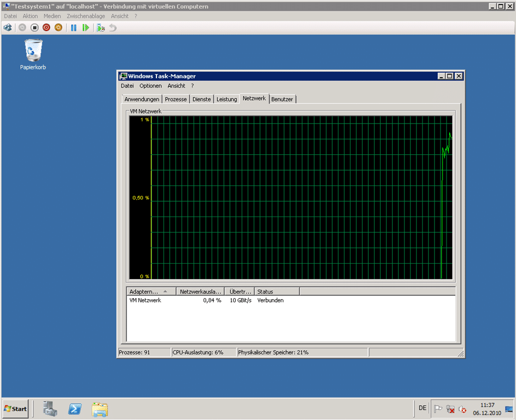Select the Netzwerk tab
Screen dimensions: 516x420
(x=254, y=98)
